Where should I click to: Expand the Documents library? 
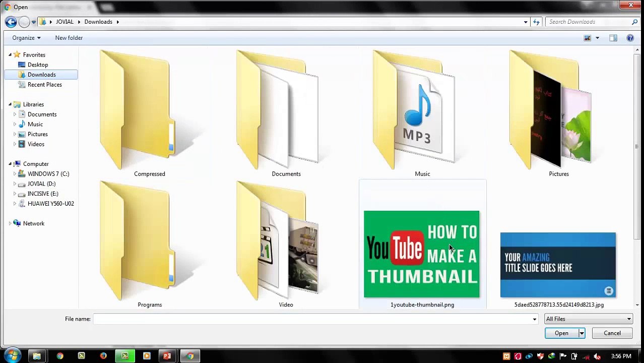(x=15, y=114)
